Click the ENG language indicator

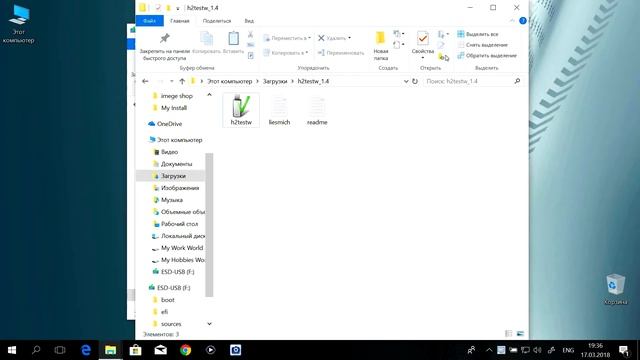click(x=568, y=350)
